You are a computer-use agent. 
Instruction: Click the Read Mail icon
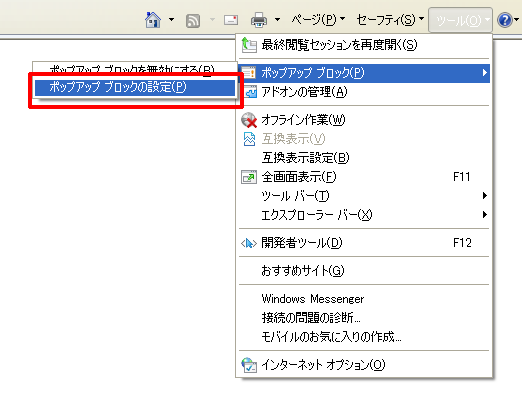(x=231, y=20)
